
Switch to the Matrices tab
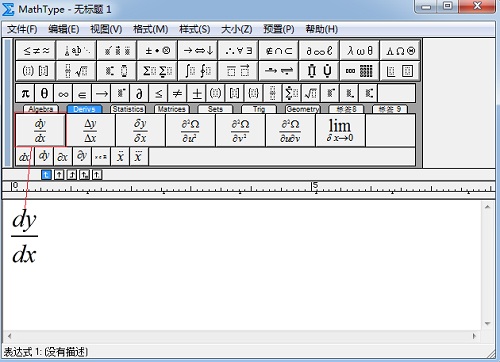pos(172,109)
